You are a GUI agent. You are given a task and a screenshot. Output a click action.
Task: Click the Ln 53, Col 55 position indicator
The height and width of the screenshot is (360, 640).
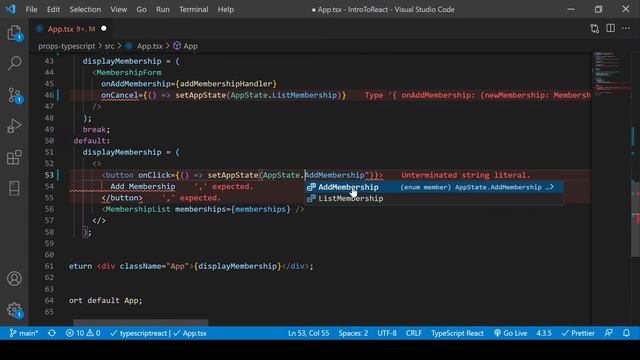(309, 333)
